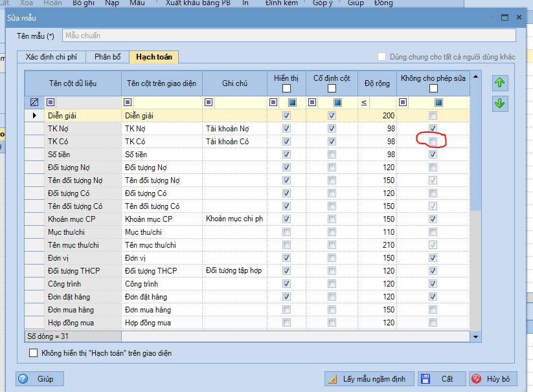This screenshot has height=392, width=533.
Task: Move row up with green up arrow
Action: (500, 83)
